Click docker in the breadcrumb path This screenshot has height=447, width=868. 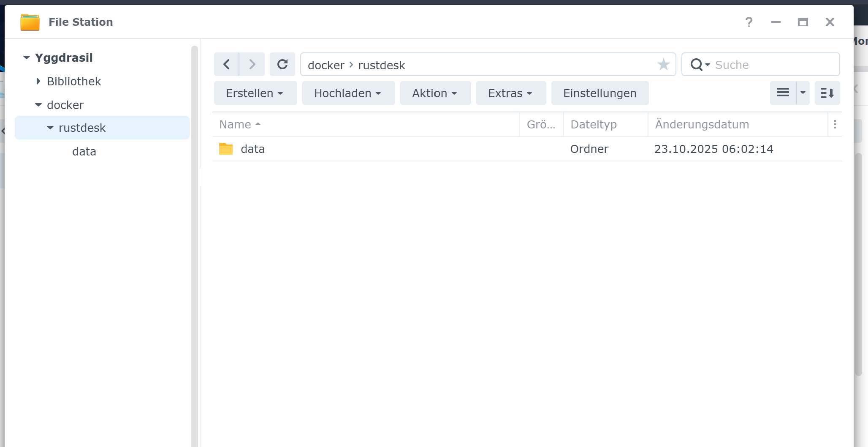(326, 65)
